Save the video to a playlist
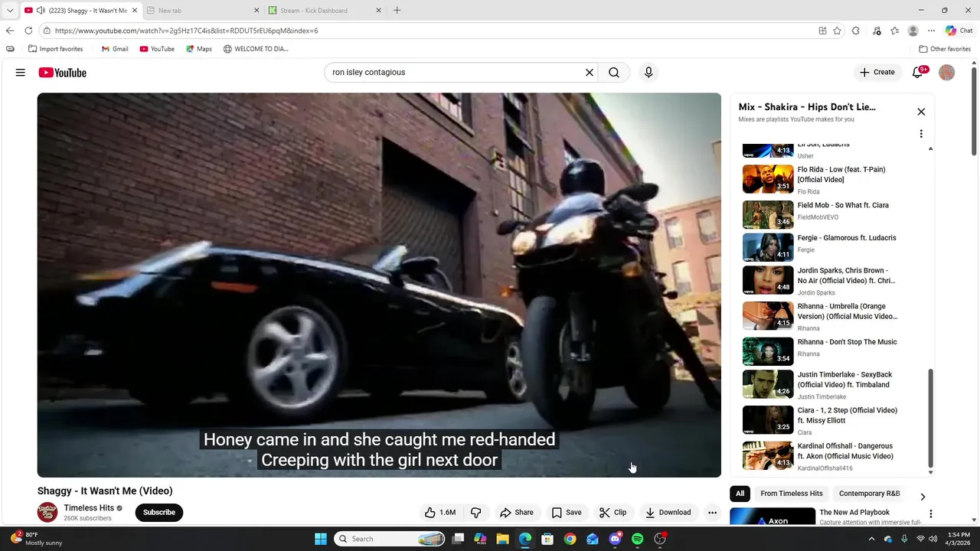The width and height of the screenshot is (980, 551). [567, 513]
